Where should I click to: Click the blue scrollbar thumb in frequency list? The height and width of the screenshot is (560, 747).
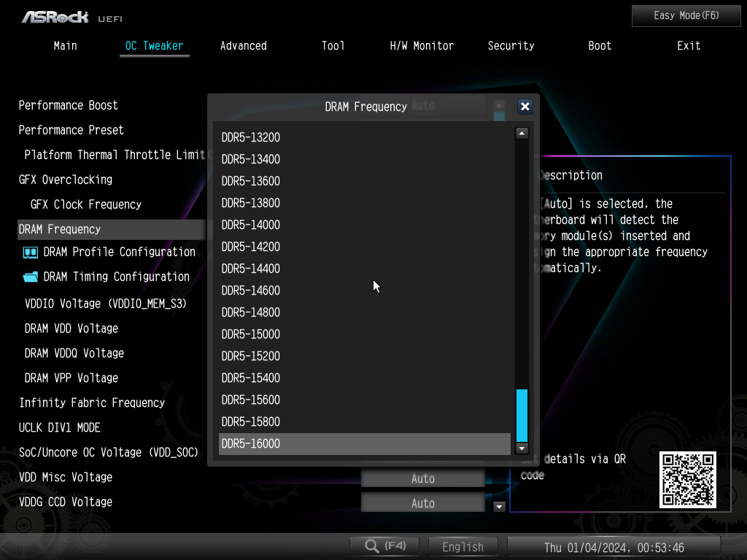click(522, 415)
